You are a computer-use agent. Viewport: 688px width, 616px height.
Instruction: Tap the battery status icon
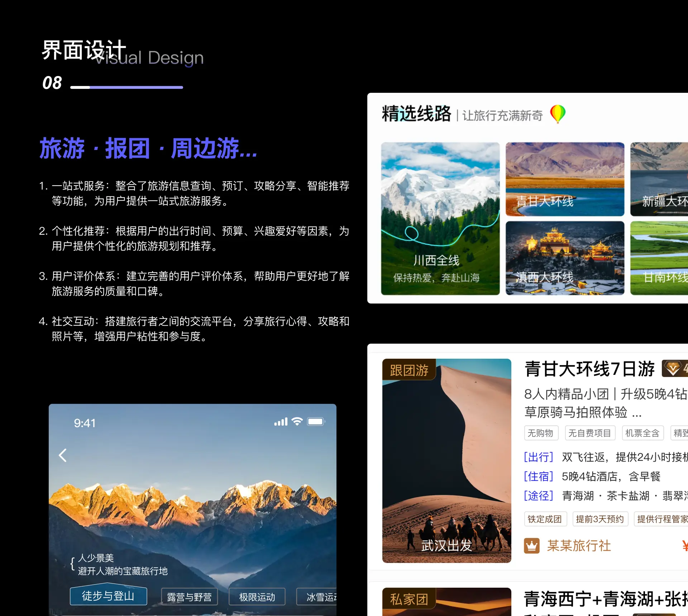[316, 421]
